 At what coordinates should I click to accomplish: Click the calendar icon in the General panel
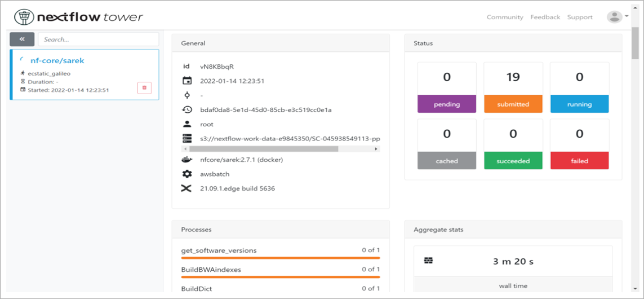tap(187, 81)
